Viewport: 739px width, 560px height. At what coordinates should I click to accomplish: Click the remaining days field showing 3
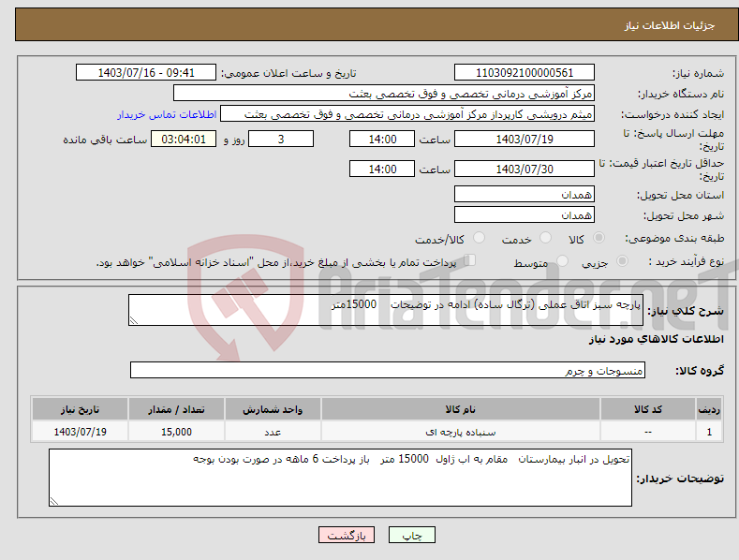coord(281,139)
